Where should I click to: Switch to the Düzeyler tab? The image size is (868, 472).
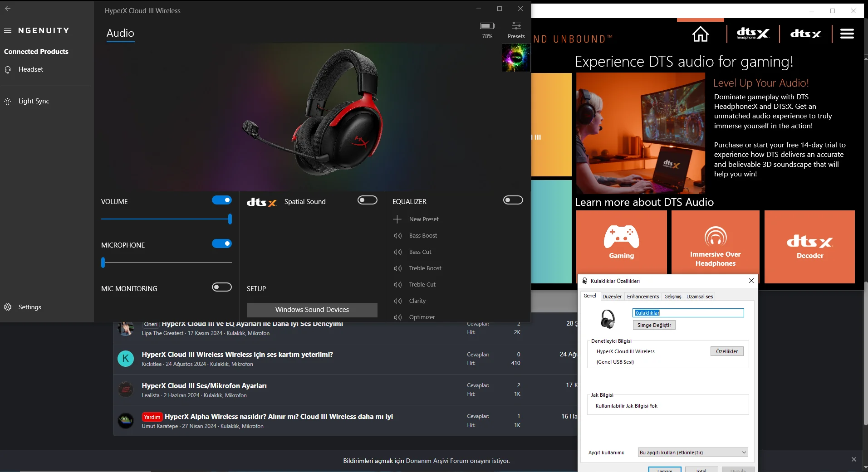click(612, 297)
